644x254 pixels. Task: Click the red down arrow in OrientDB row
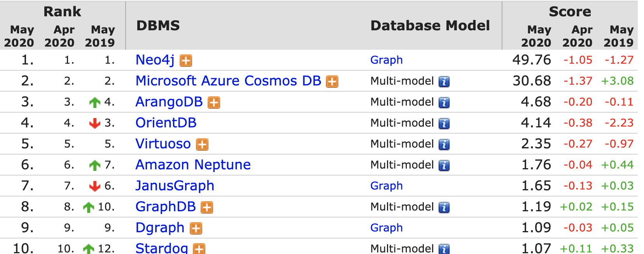(95, 124)
